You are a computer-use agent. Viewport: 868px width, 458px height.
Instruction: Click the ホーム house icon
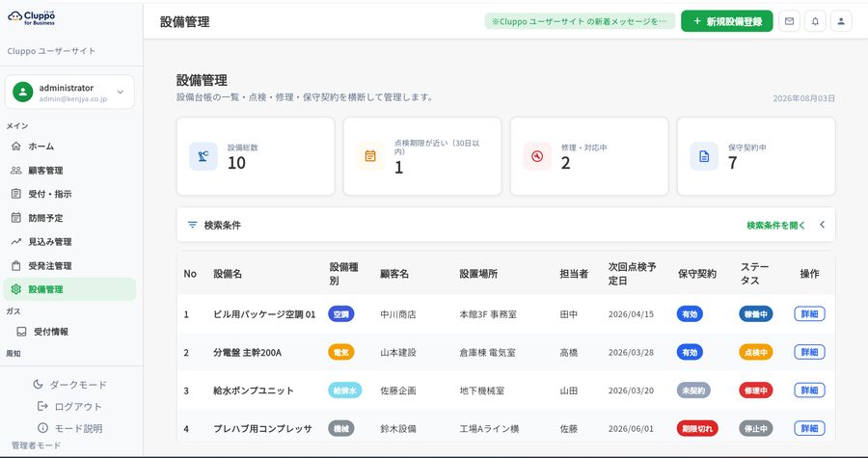[x=16, y=146]
